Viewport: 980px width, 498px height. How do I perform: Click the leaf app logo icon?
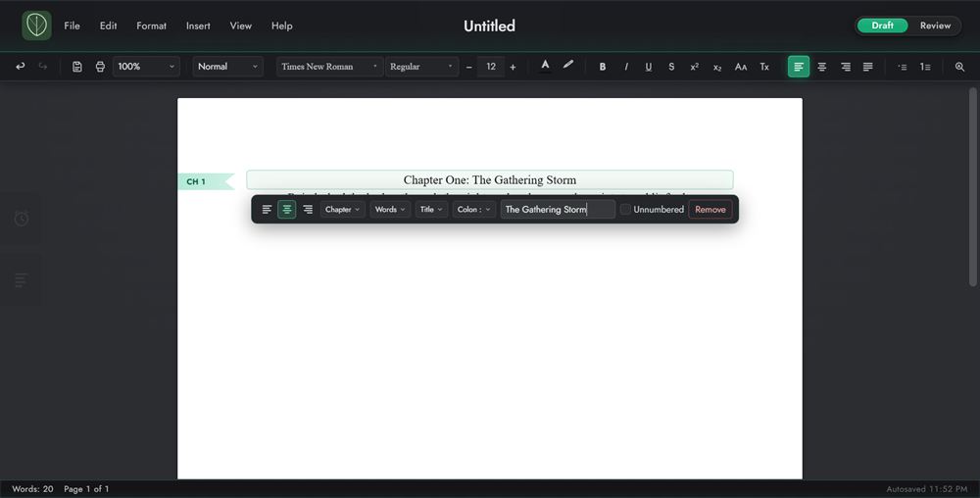tap(37, 25)
